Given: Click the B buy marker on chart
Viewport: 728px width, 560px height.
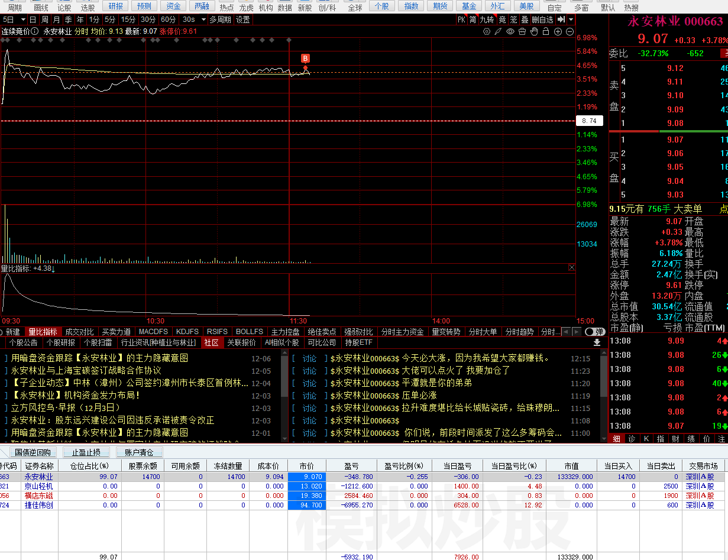Looking at the screenshot, I should [305, 58].
